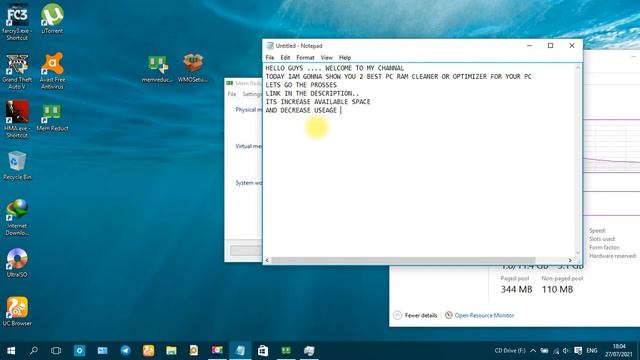
Task: Click the CD Drive (F:) taskbar toolbar label
Action: (510, 351)
